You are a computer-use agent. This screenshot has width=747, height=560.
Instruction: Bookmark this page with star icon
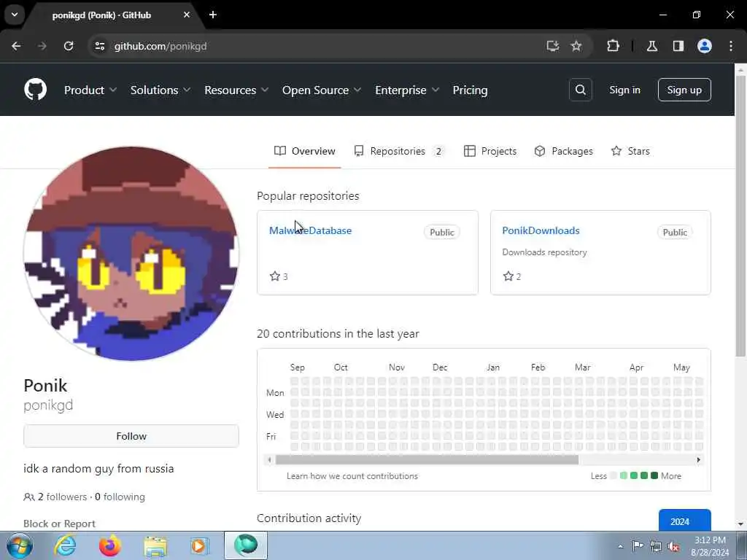pyautogui.click(x=576, y=46)
